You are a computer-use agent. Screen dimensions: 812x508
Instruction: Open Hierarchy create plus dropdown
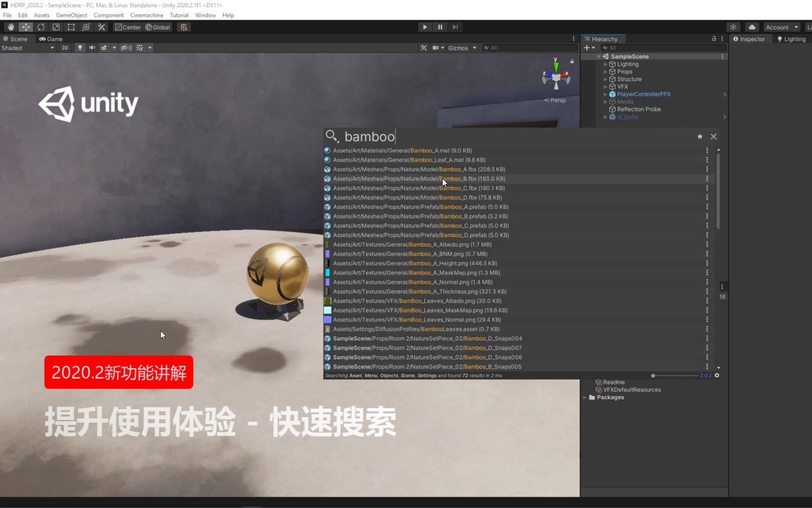click(x=589, y=48)
